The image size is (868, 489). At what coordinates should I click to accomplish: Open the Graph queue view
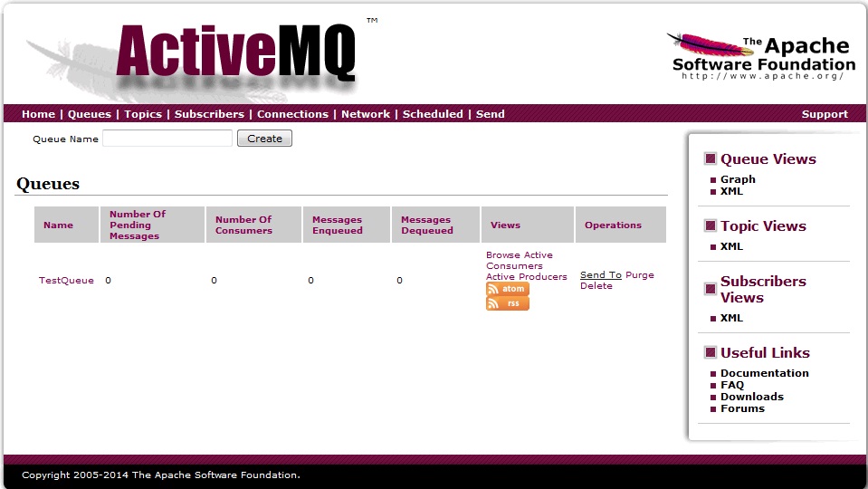point(738,179)
